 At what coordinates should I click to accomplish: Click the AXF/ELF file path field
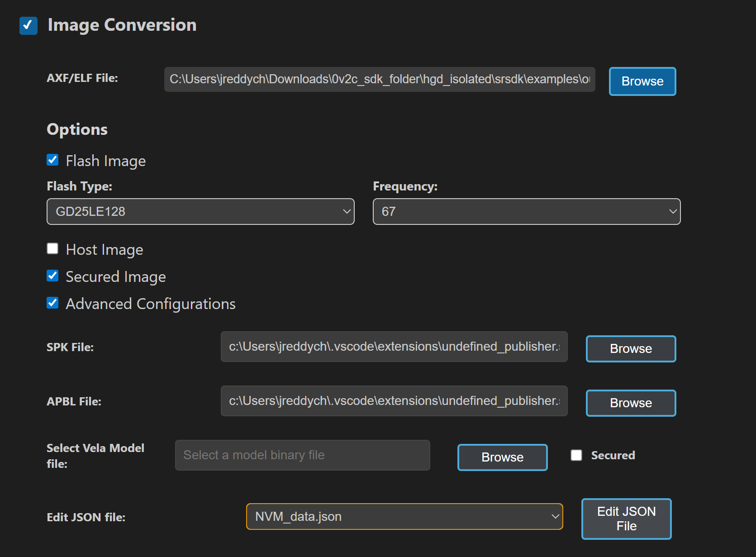(379, 79)
